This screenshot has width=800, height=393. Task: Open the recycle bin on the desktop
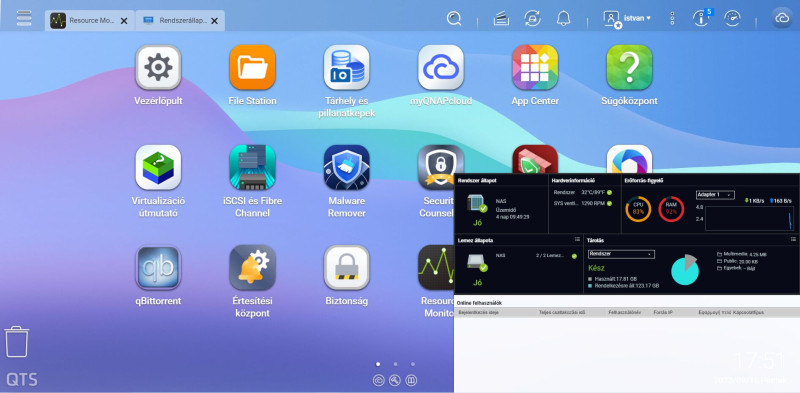(x=17, y=342)
